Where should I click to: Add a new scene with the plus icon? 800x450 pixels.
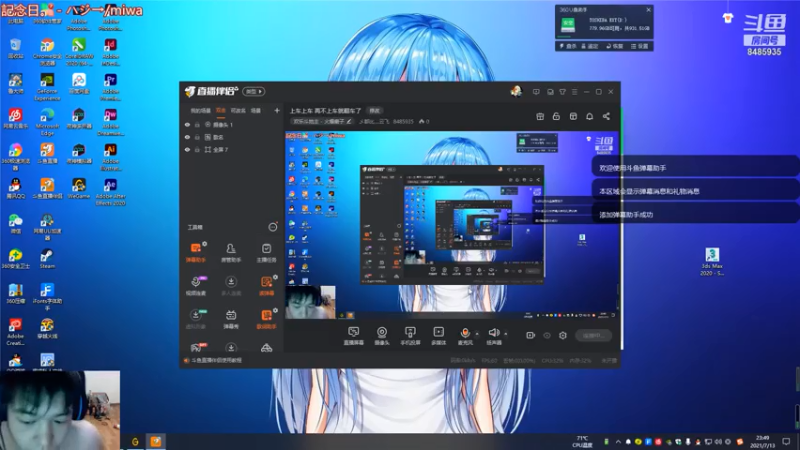click(x=277, y=110)
